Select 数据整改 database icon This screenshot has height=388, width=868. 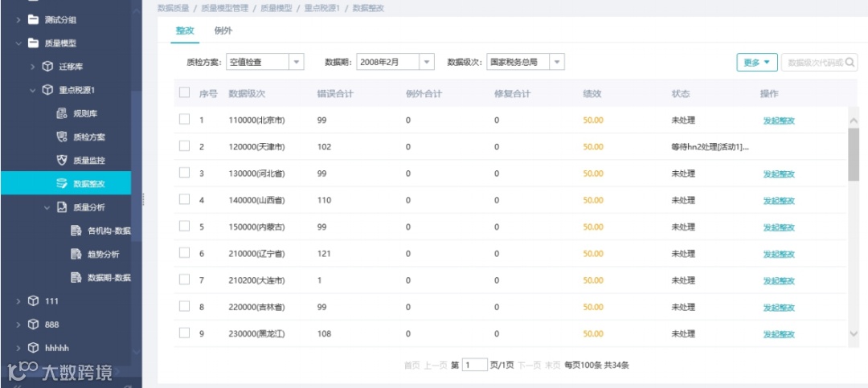point(62,183)
